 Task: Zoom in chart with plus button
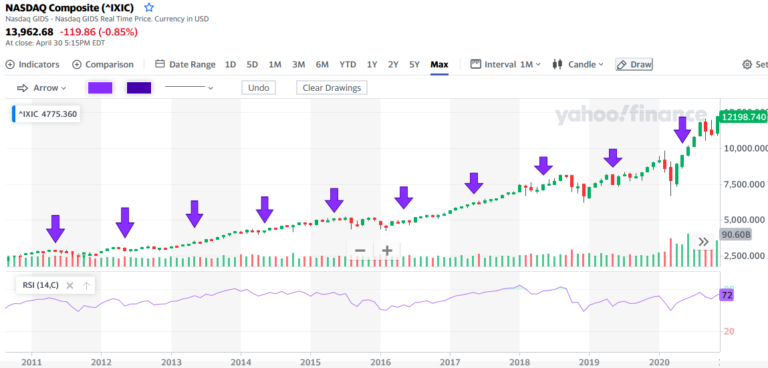[387, 251]
